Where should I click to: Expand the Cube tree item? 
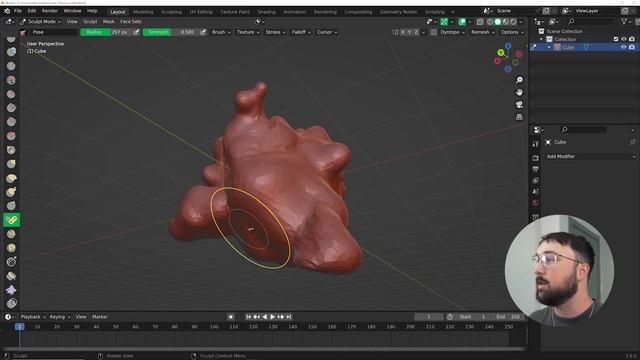point(549,47)
